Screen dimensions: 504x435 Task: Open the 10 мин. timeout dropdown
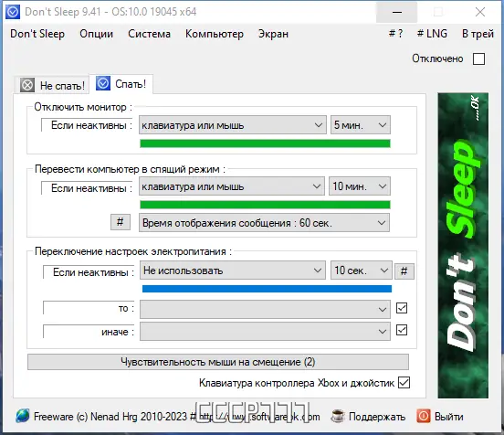click(360, 186)
